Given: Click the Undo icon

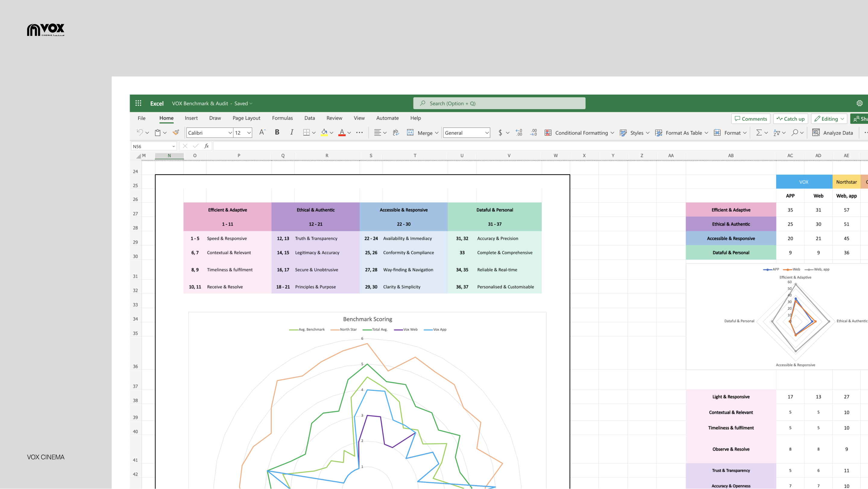Looking at the screenshot, I should (140, 132).
